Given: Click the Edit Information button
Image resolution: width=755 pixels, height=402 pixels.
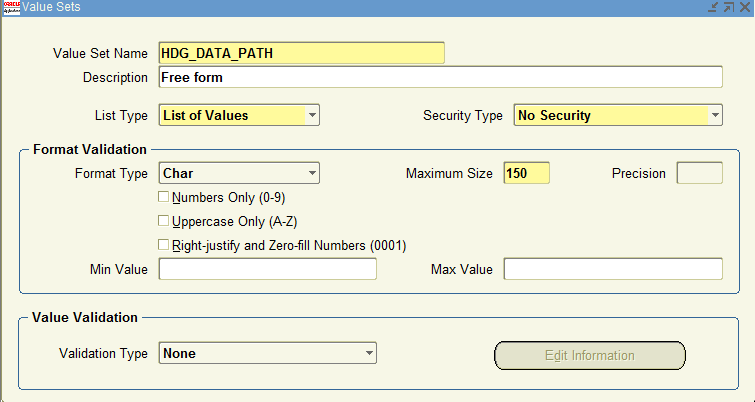Looking at the screenshot, I should (x=590, y=356).
